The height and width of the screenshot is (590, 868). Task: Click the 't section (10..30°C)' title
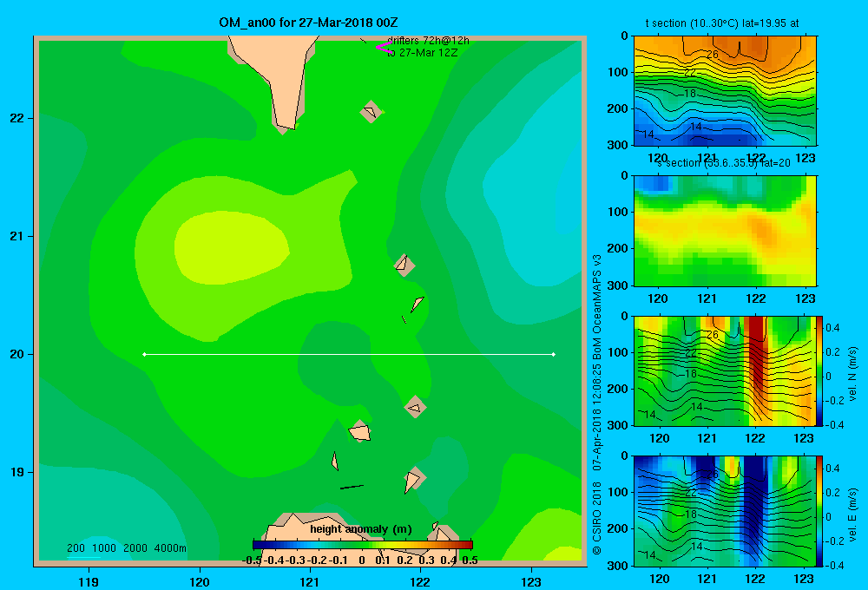722,23
